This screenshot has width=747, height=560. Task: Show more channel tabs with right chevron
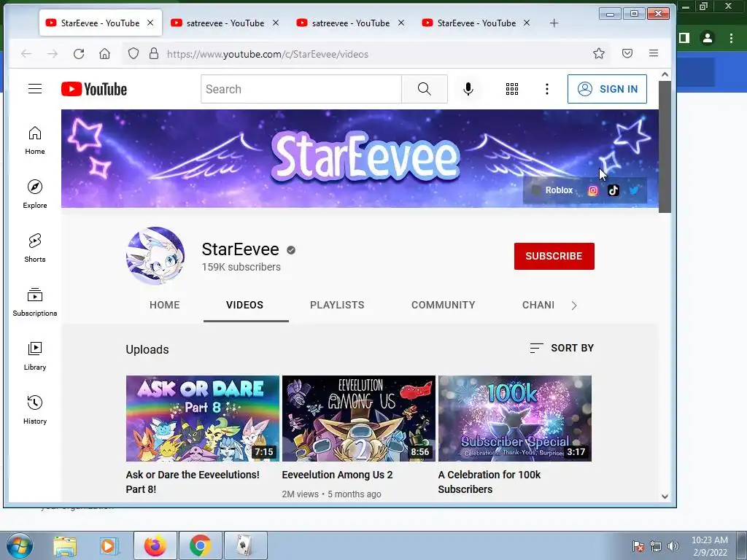tap(574, 306)
